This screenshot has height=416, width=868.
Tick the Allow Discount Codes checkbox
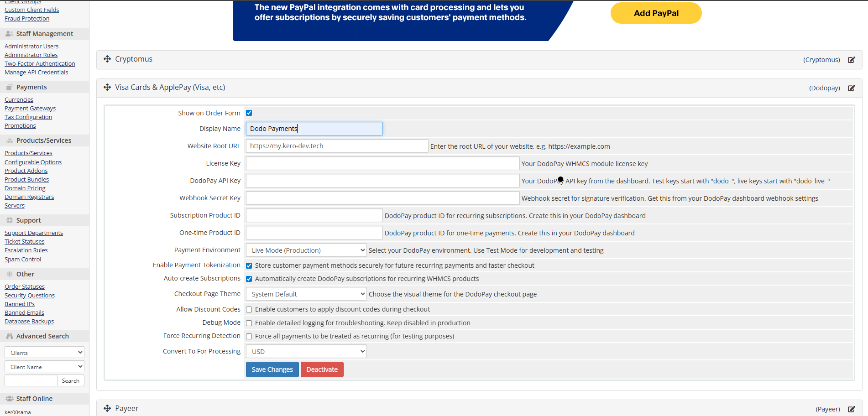(249, 309)
